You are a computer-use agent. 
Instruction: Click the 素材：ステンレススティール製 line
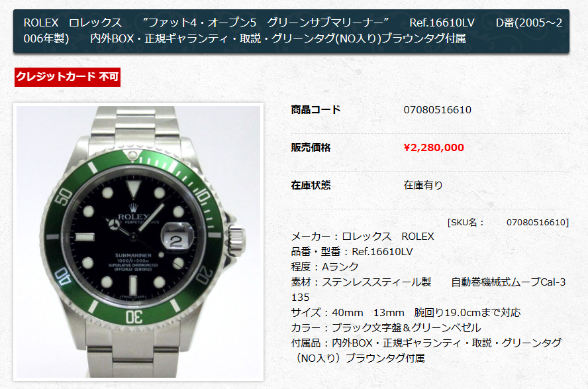pyautogui.click(x=428, y=290)
